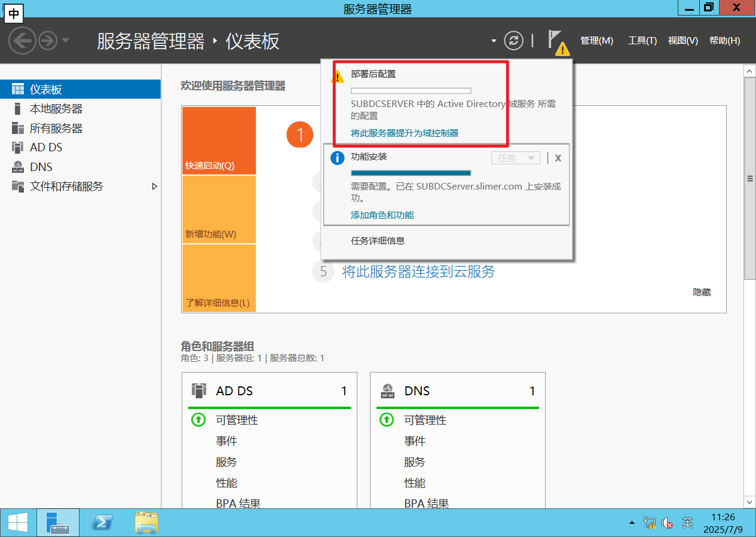756x537 pixels.
Task: Launch PowerShell from the taskbar
Action: (x=102, y=523)
